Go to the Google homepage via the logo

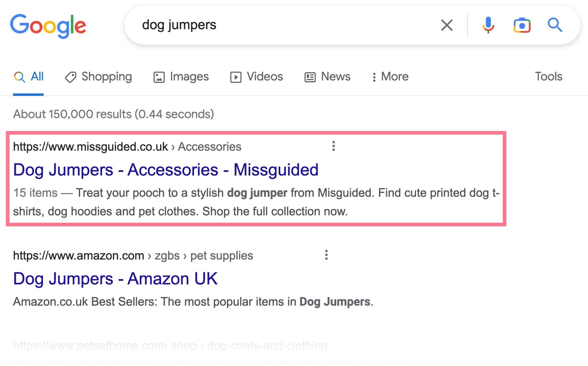(x=48, y=26)
